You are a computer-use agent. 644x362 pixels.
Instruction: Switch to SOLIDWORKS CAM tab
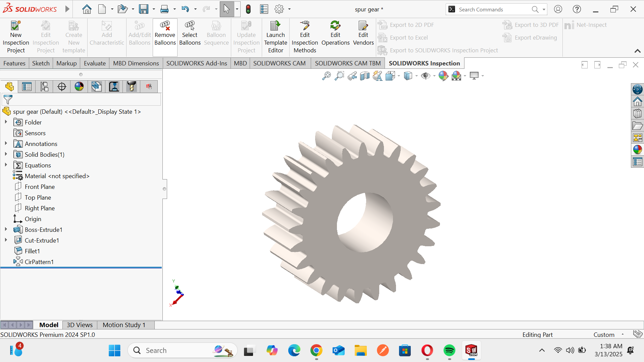tap(279, 63)
